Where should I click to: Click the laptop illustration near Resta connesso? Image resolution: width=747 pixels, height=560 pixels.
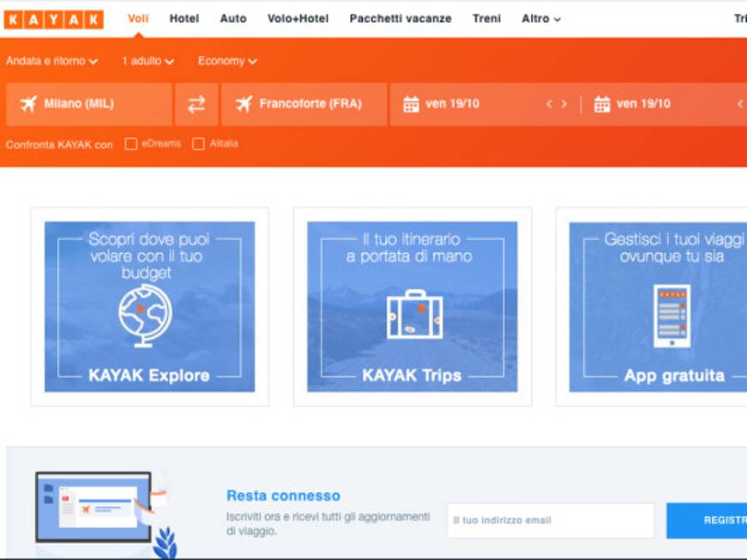[x=93, y=507]
